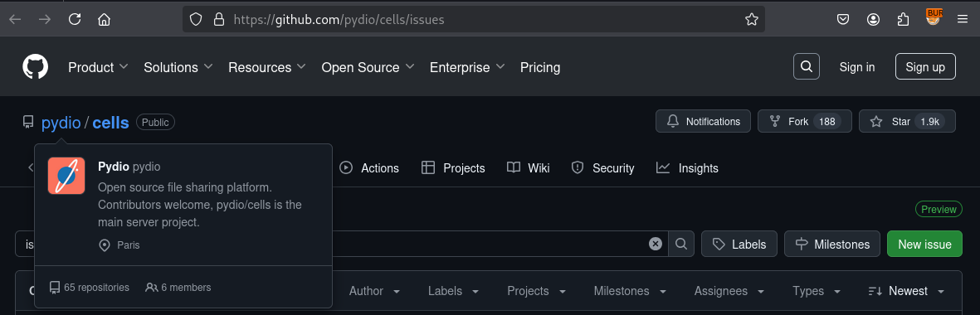Image resolution: width=980 pixels, height=315 pixels.
Task: Open GitHub search magnifier button
Action: 807,67
